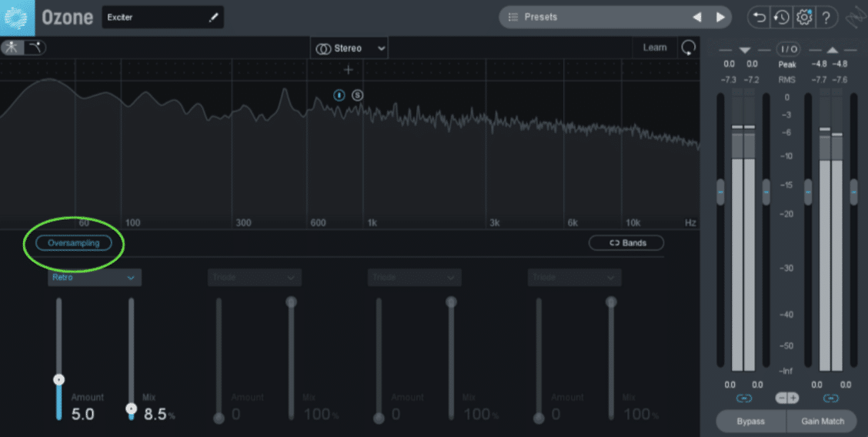Screen dimensions: 868x437
Task: Click band 4 Amount slider handle
Action: click(x=539, y=419)
